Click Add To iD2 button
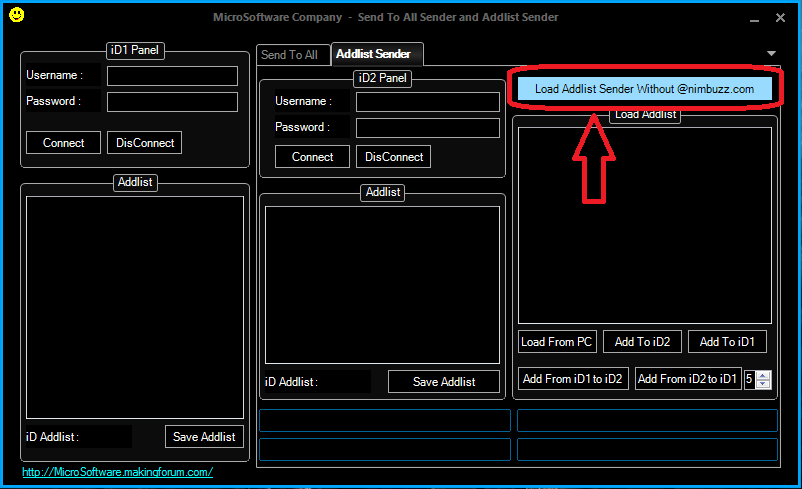This screenshot has height=489, width=802. 642,342
